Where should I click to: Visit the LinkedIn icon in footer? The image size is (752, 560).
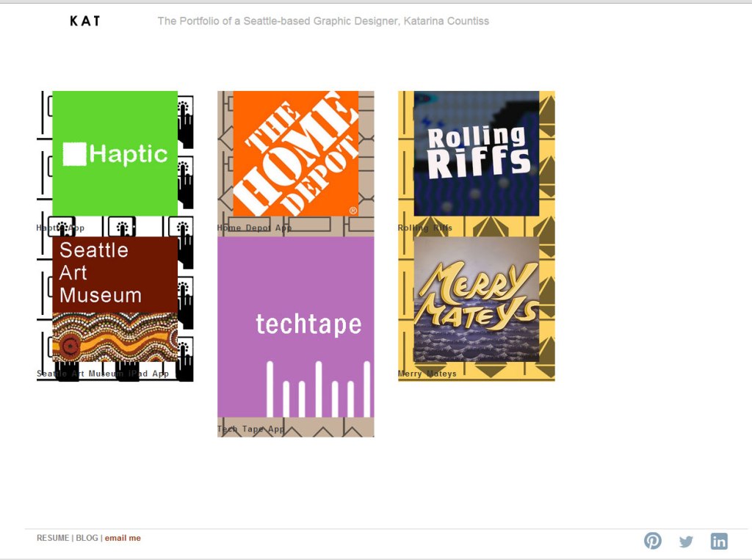click(x=719, y=542)
